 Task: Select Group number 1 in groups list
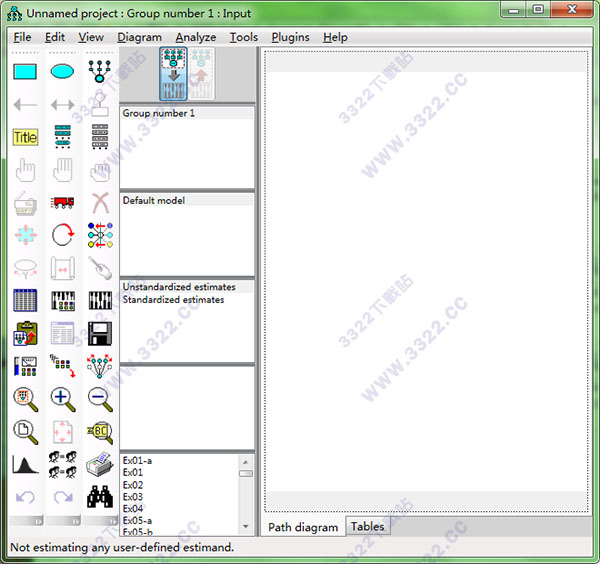[x=187, y=113]
